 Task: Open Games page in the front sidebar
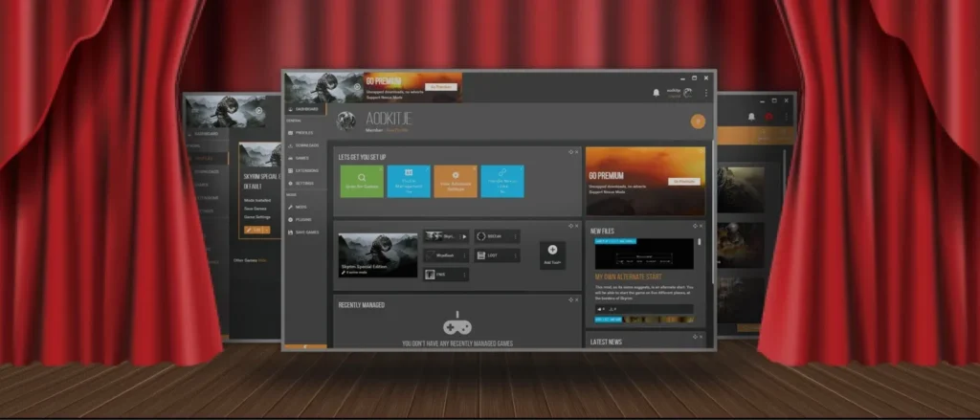(306, 158)
